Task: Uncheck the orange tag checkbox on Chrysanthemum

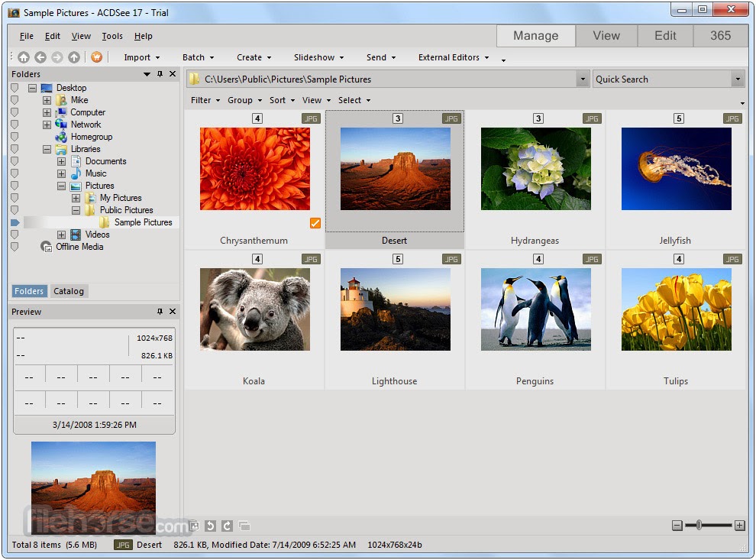Action: 315,223
